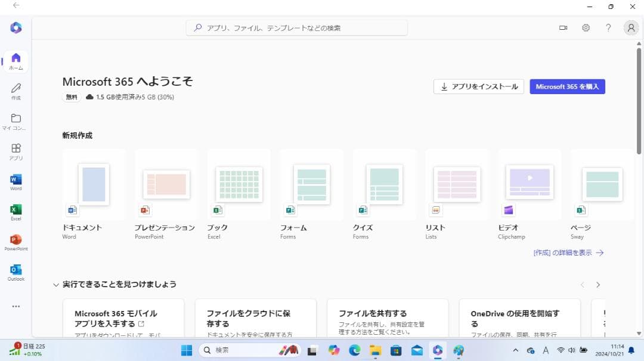Screen dimensions: 644x361
Task: Open the settings gear icon
Action: [x=586, y=28]
